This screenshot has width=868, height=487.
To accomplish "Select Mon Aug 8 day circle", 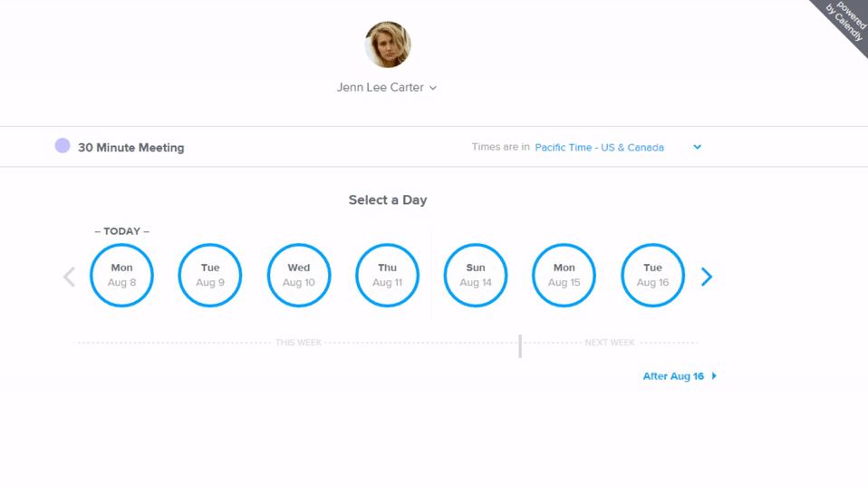I will pos(121,276).
